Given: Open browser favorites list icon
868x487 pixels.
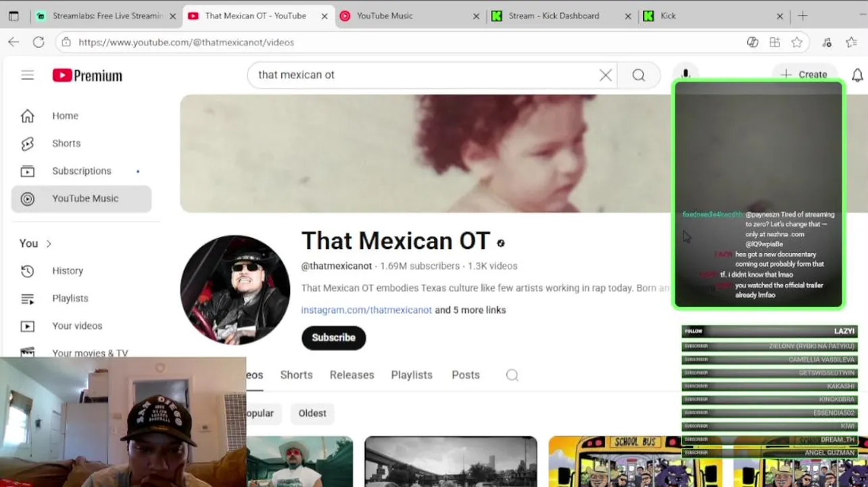Looking at the screenshot, I should (x=851, y=42).
